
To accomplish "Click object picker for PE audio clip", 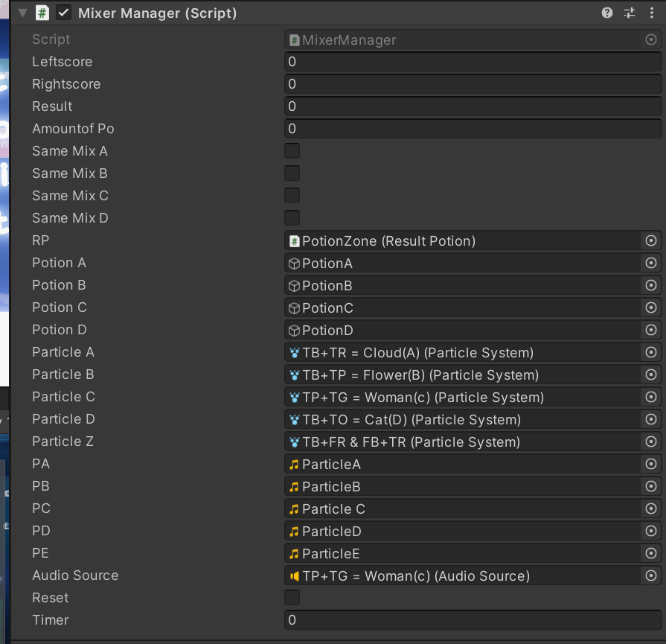I will (650, 553).
